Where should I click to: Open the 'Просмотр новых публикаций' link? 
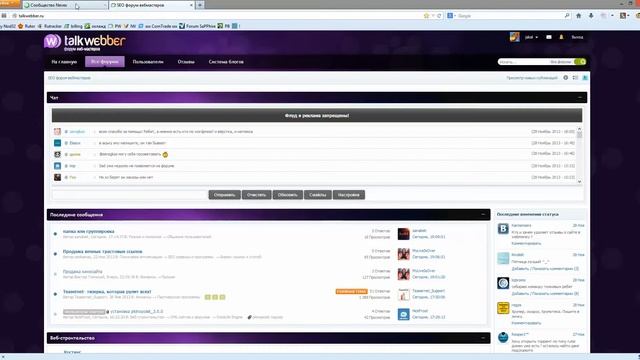[x=532, y=78]
